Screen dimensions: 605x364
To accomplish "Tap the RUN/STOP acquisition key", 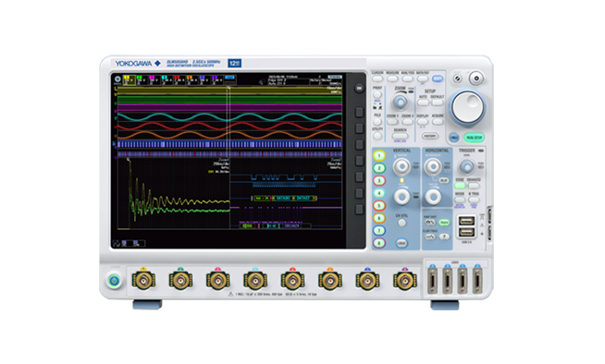I will pos(475,138).
